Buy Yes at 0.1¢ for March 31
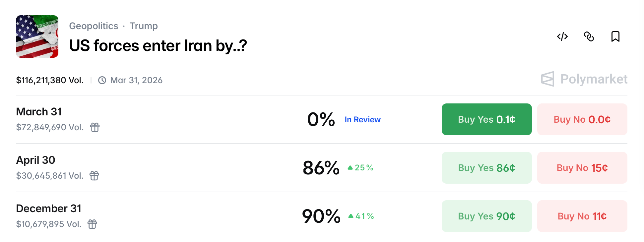The height and width of the screenshot is (242, 644). coord(486,119)
